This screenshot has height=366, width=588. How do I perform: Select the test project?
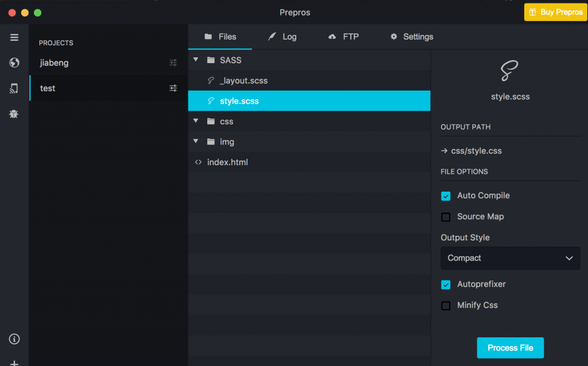109,88
